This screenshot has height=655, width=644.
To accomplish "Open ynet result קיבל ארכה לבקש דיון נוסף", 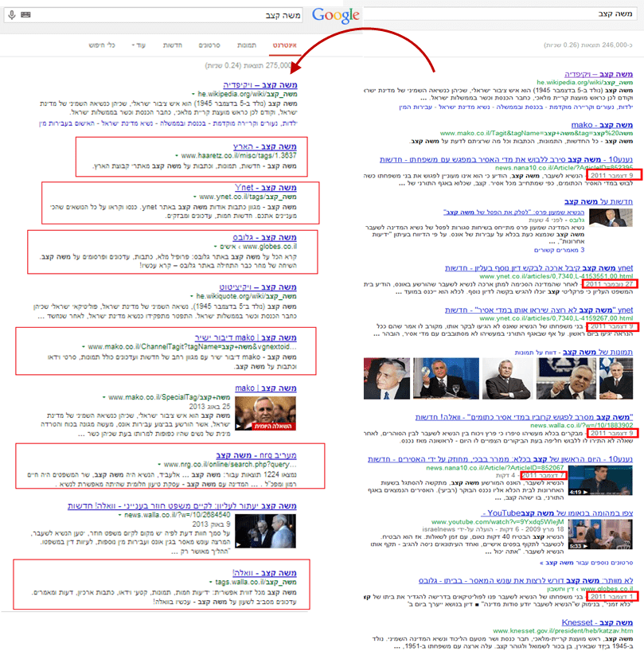I will tap(539, 267).
